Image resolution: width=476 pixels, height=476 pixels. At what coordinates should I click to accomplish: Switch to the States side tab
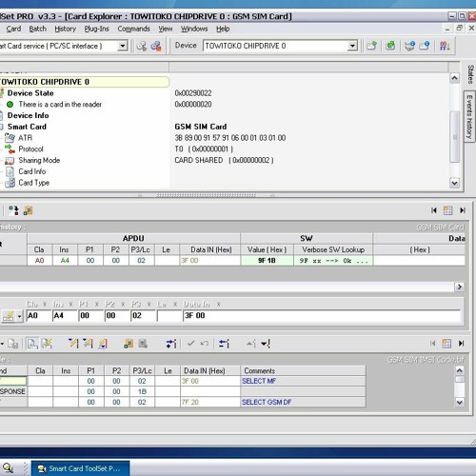(470, 74)
